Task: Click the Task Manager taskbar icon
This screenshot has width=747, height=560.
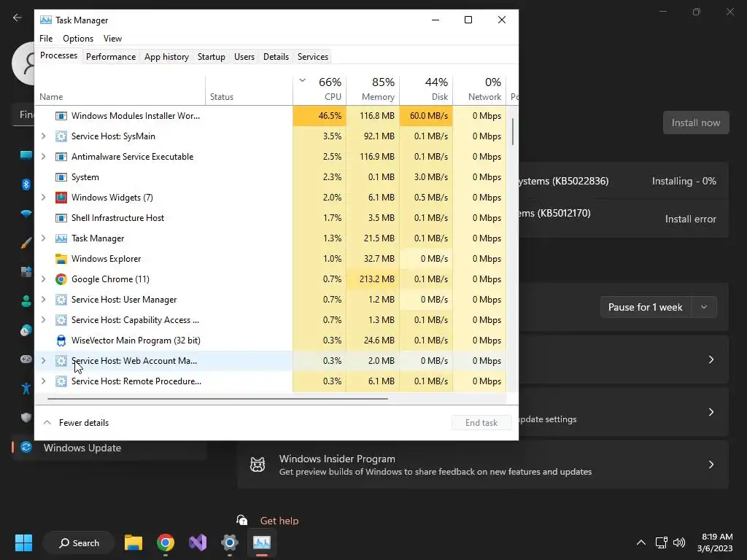Action: 262,542
